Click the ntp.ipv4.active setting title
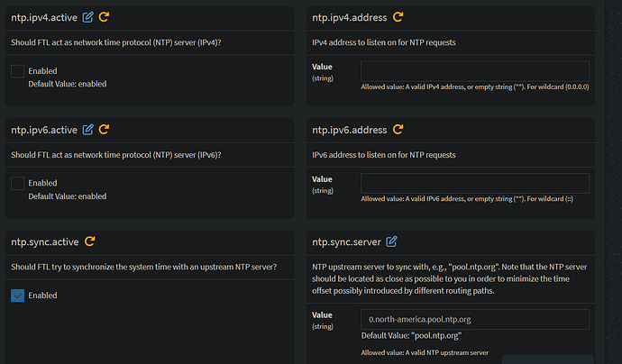This screenshot has width=622, height=364. click(x=45, y=17)
